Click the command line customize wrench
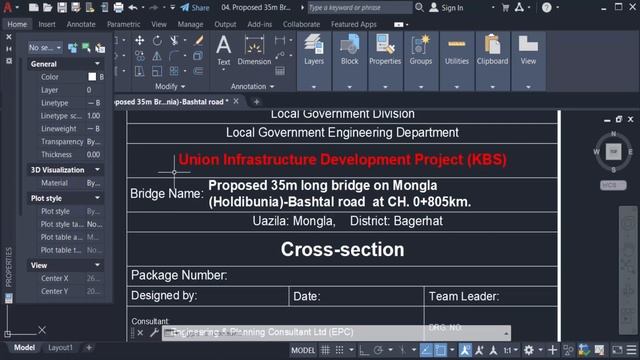The height and width of the screenshot is (360, 640). (x=154, y=333)
